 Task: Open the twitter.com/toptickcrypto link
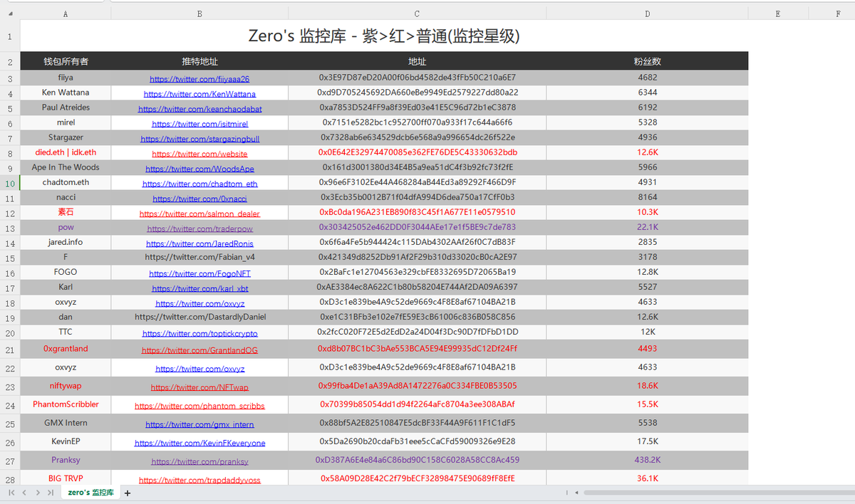[199, 333]
